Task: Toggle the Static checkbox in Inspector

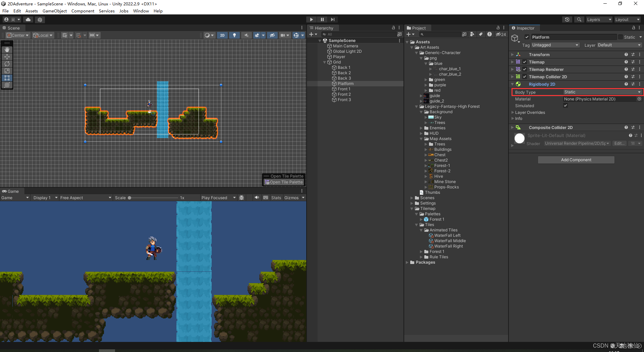Action: (x=621, y=37)
